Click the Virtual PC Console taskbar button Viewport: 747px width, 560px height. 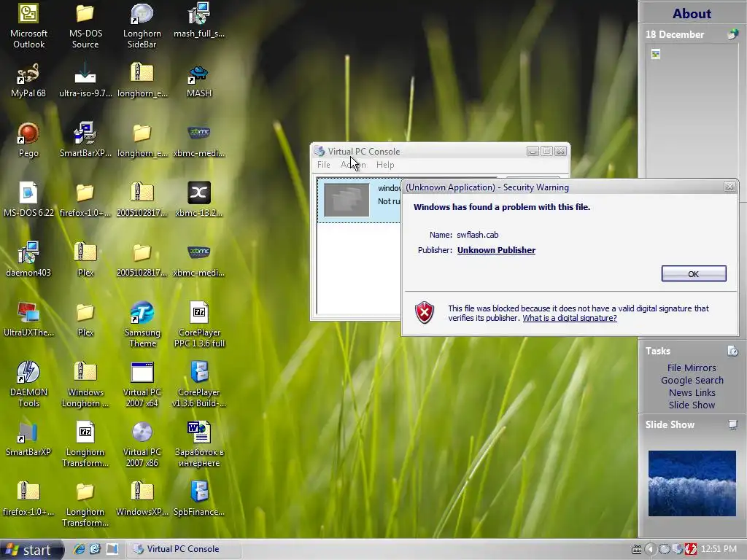coord(183,549)
